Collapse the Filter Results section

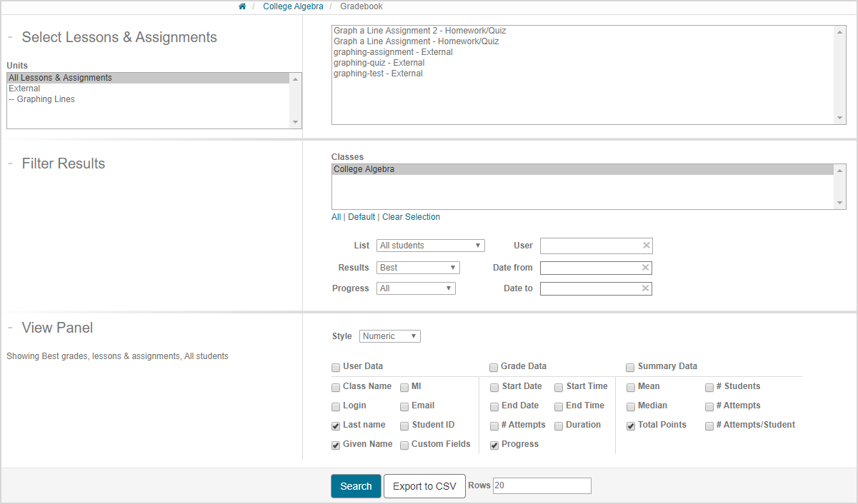click(x=11, y=164)
